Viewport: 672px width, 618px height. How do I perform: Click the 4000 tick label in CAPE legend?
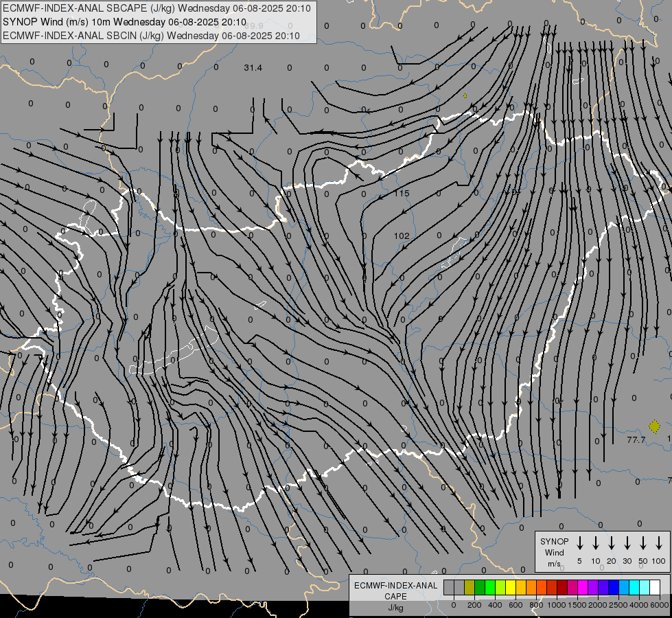[639, 605]
